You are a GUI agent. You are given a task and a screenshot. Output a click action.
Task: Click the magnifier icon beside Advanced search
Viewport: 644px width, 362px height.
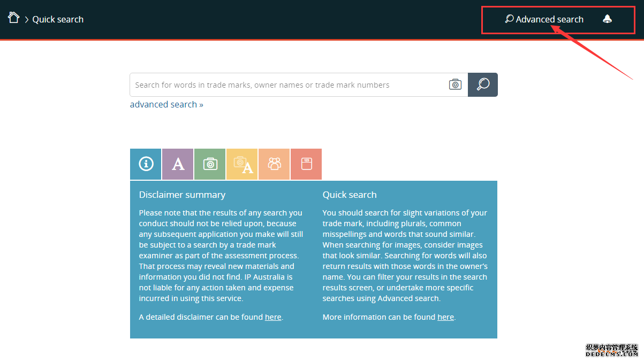click(x=509, y=19)
